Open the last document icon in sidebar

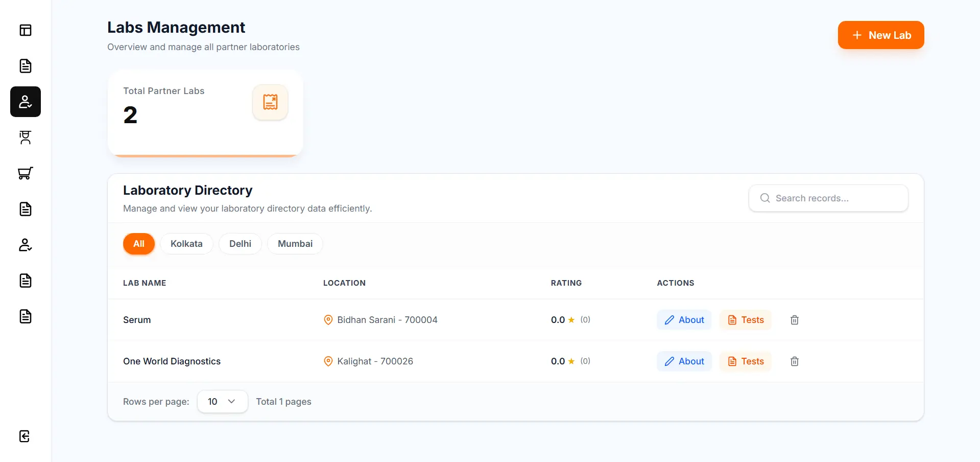point(26,316)
